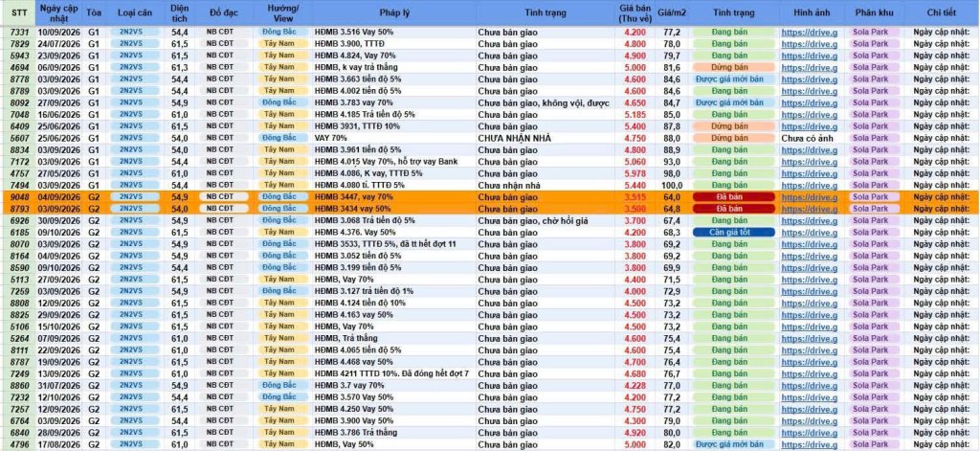The image size is (980, 451).
Task: Select the date cell 24/07/2026
Action: pyautogui.click(x=58, y=43)
